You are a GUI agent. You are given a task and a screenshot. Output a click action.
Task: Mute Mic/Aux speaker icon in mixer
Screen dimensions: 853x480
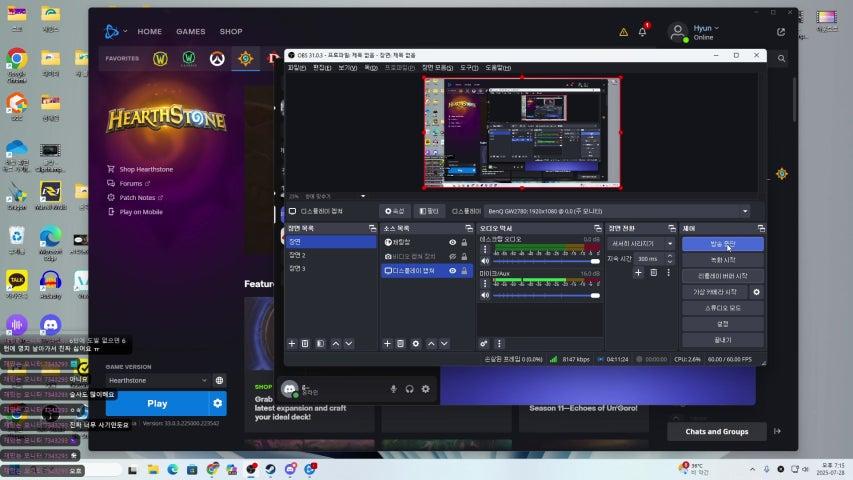[485, 296]
